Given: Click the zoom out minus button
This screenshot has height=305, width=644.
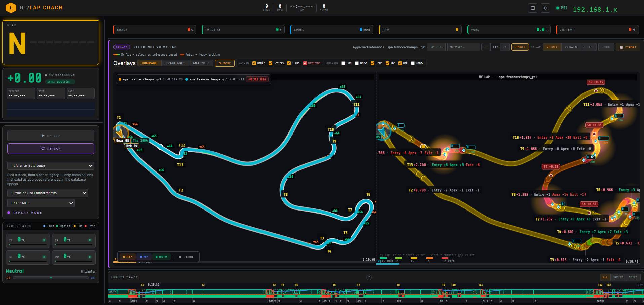Looking at the screenshot, I should (486, 47).
